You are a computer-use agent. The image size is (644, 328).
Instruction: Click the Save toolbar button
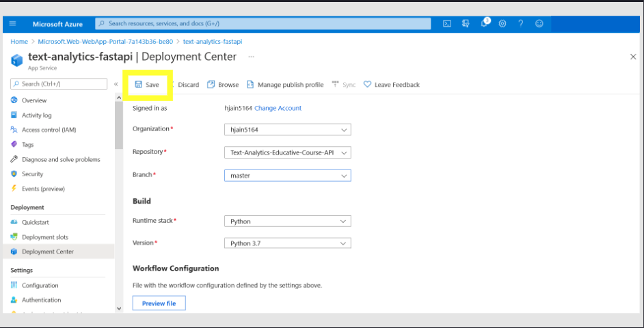tap(147, 85)
